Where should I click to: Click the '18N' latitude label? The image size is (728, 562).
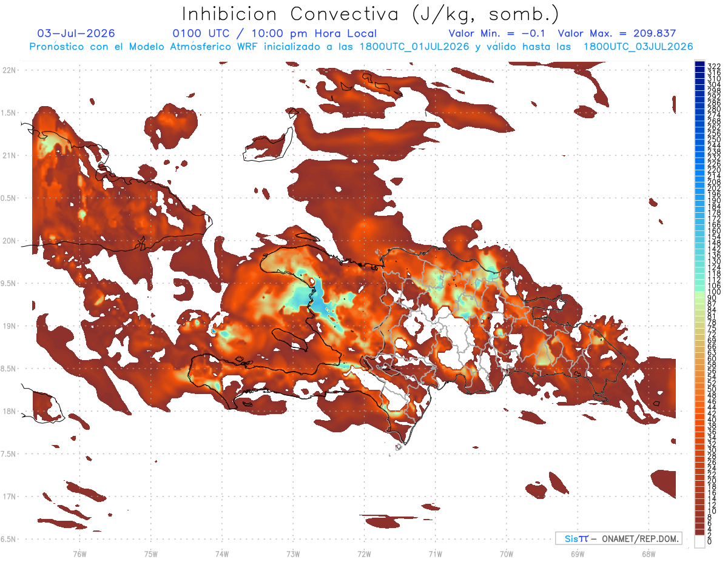(x=10, y=411)
